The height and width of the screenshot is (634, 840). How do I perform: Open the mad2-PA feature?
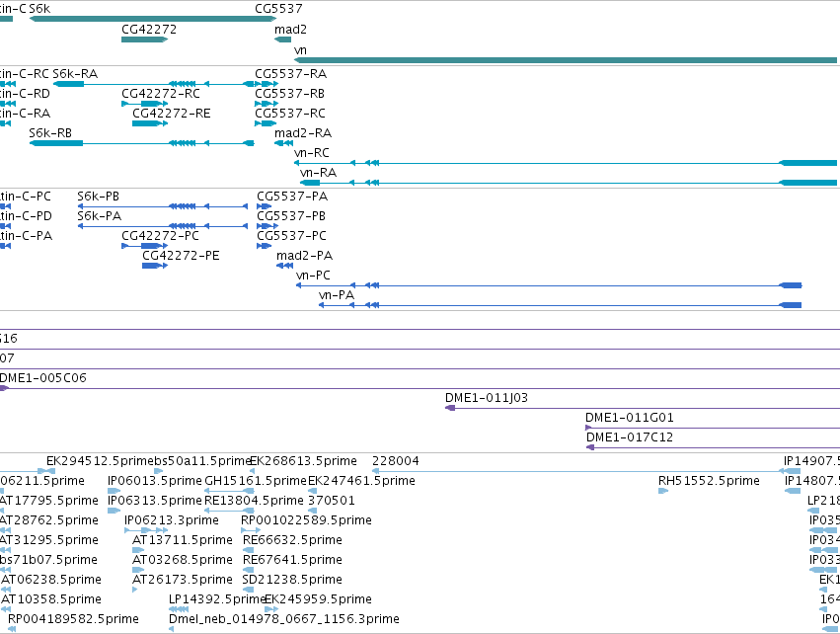[x=284, y=266]
